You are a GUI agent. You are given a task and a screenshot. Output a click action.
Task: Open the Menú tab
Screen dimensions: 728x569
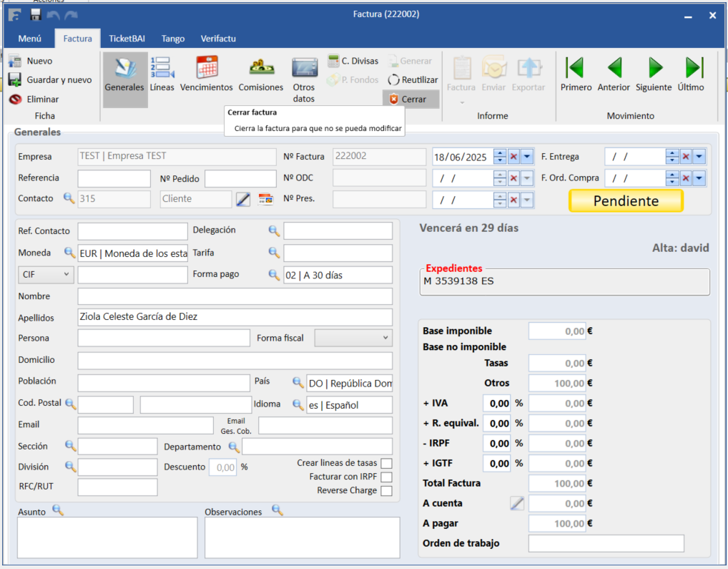coord(30,39)
